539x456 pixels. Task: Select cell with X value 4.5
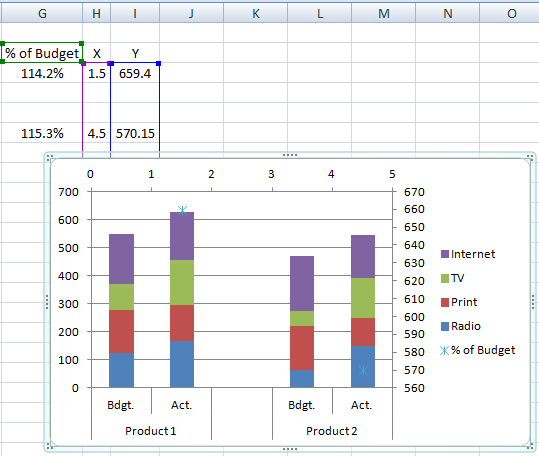97,133
